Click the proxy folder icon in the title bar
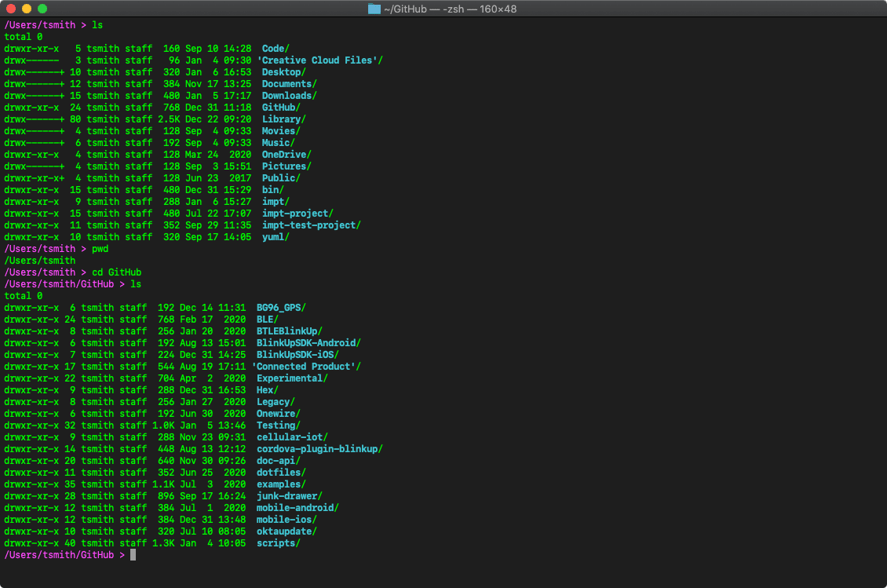Viewport: 887px width, 588px height. click(x=374, y=9)
